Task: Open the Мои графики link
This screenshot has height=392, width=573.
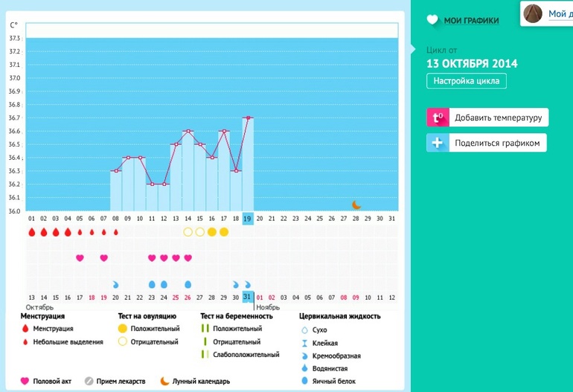Action: coord(471,21)
